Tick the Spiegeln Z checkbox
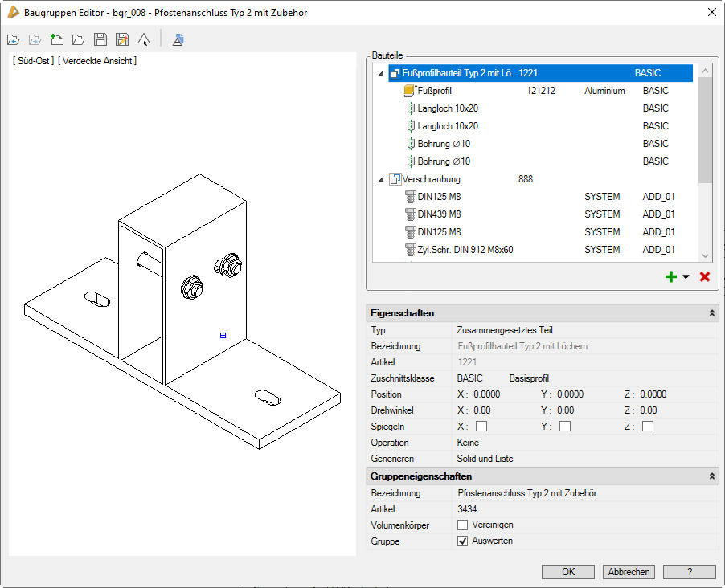Screen dimensions: 725x588 pos(648,427)
